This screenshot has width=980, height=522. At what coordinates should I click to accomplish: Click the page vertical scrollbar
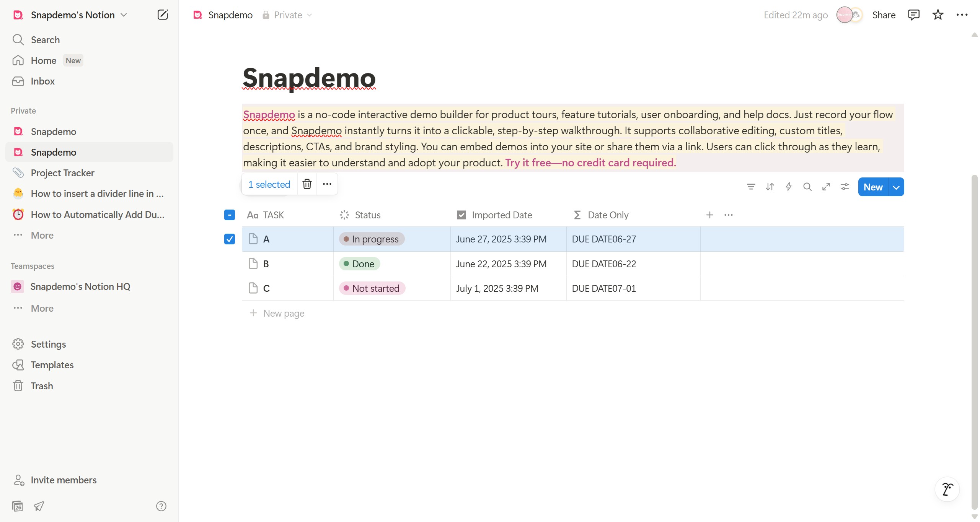pyautogui.click(x=975, y=342)
